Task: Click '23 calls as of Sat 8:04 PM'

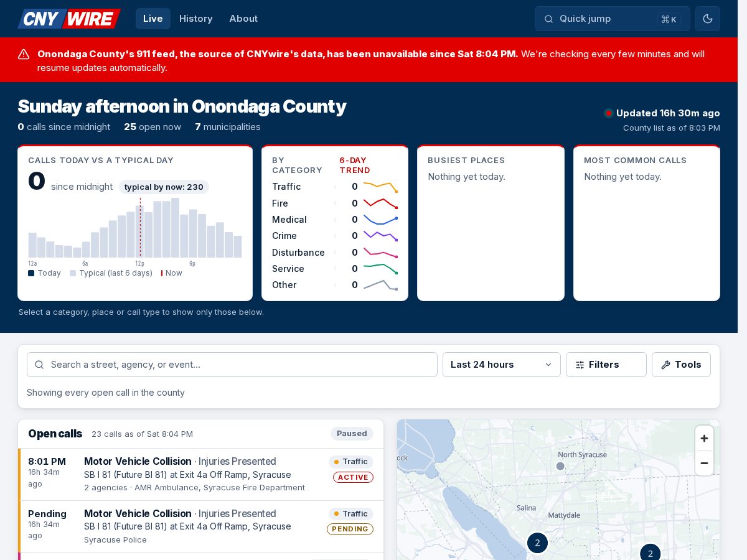Action: click(142, 434)
